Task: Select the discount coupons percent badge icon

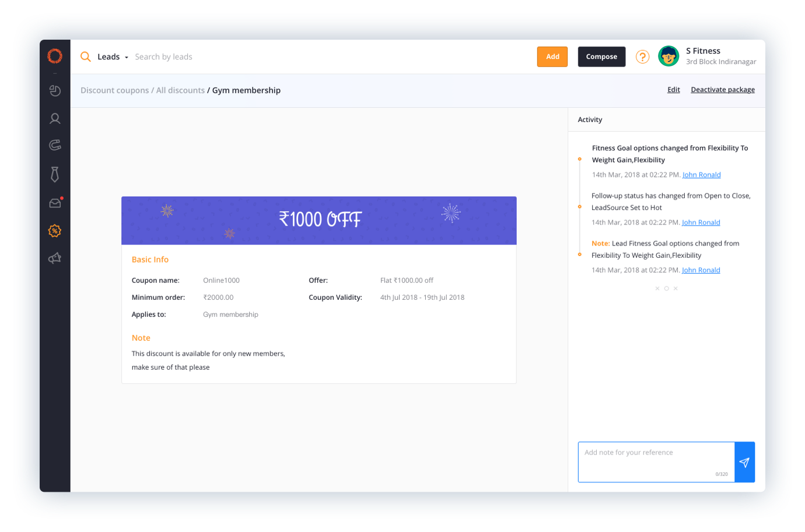Action: click(x=55, y=231)
